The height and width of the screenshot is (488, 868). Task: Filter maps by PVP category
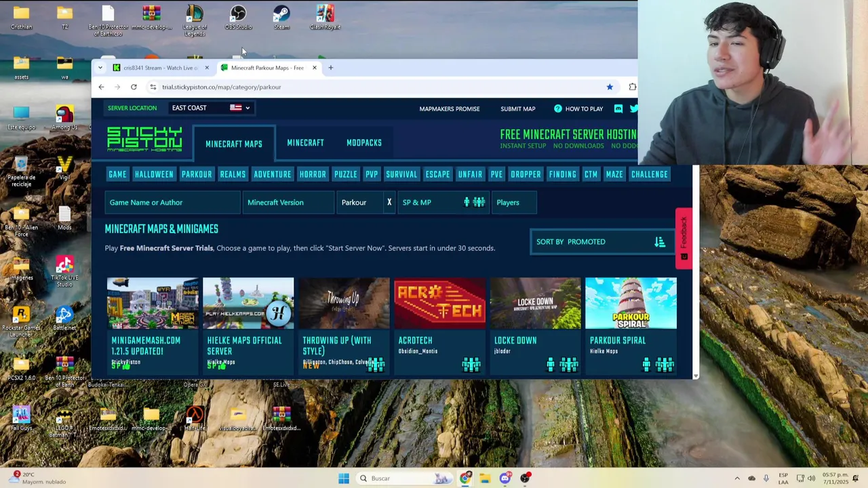[x=372, y=174]
